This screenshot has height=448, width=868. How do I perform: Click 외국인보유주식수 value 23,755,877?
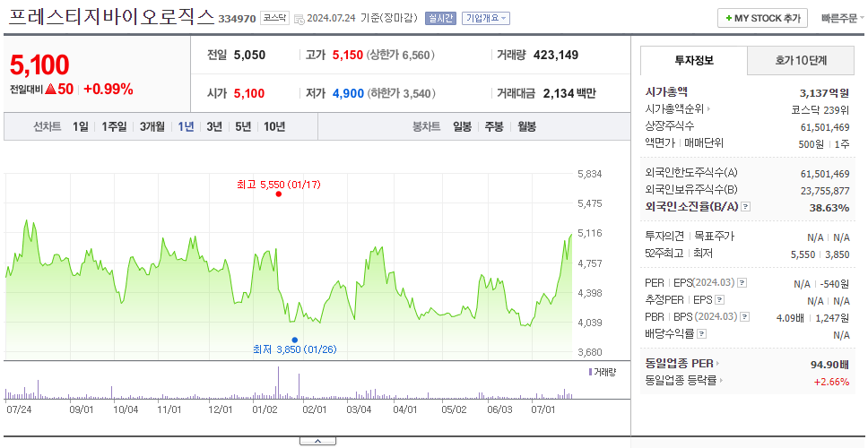825,191
